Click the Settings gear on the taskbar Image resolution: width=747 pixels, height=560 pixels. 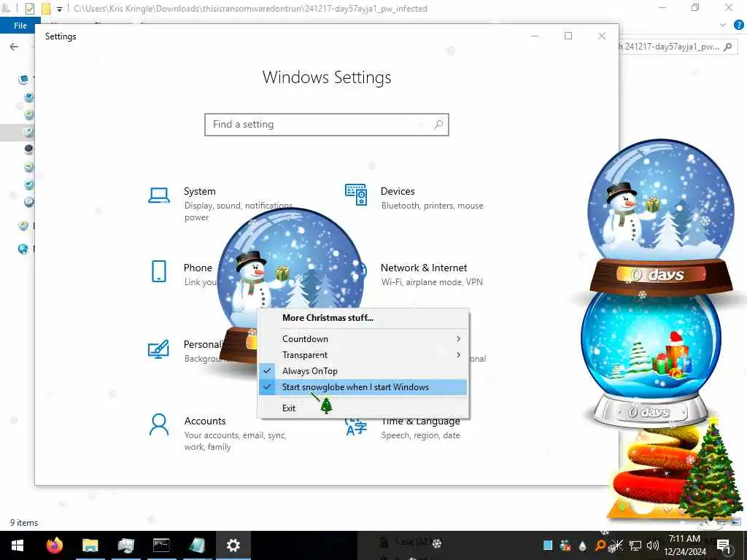tap(233, 545)
